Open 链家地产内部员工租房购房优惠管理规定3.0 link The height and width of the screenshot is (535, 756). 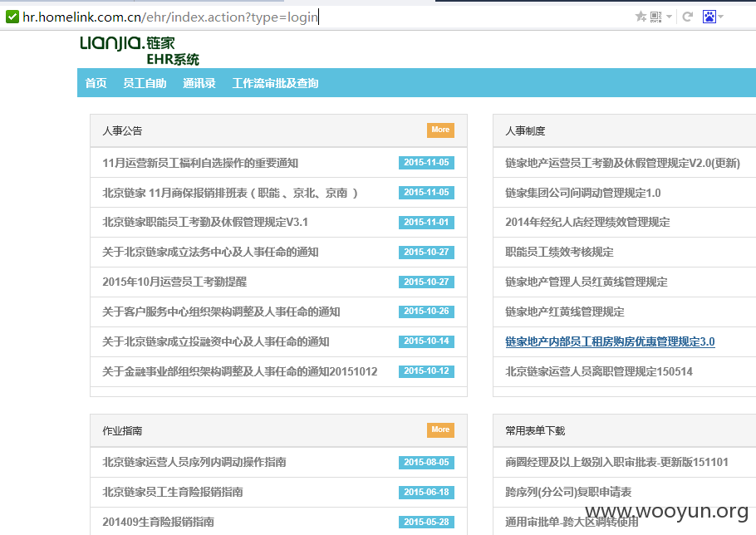[610, 341]
